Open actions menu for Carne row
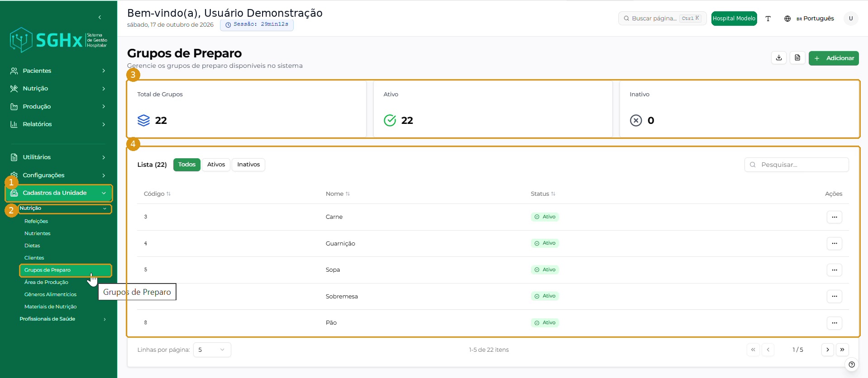 (834, 217)
